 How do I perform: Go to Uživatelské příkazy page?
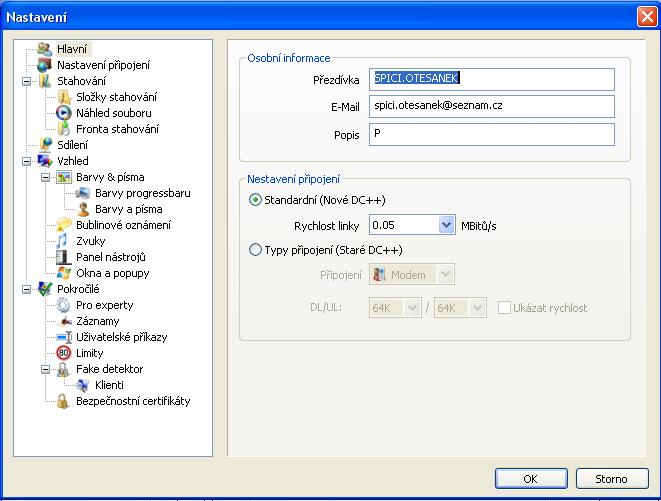click(121, 337)
